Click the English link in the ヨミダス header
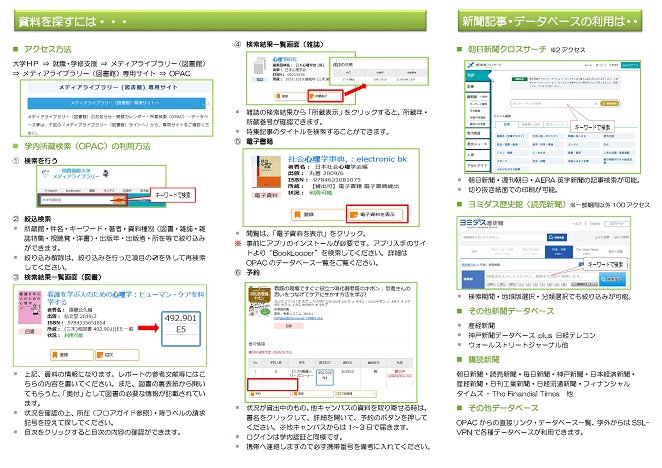Image resolution: width=662 pixels, height=468 pixels. click(x=594, y=223)
